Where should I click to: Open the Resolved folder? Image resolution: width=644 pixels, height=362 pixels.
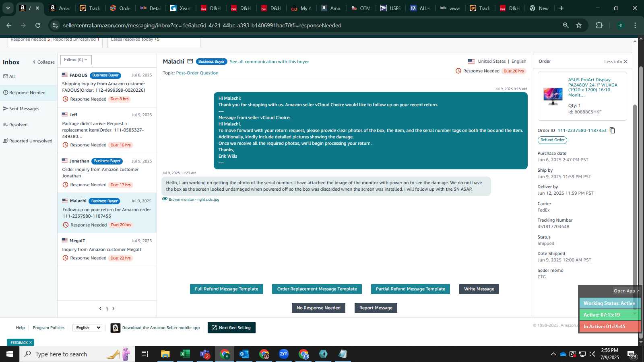point(15,125)
